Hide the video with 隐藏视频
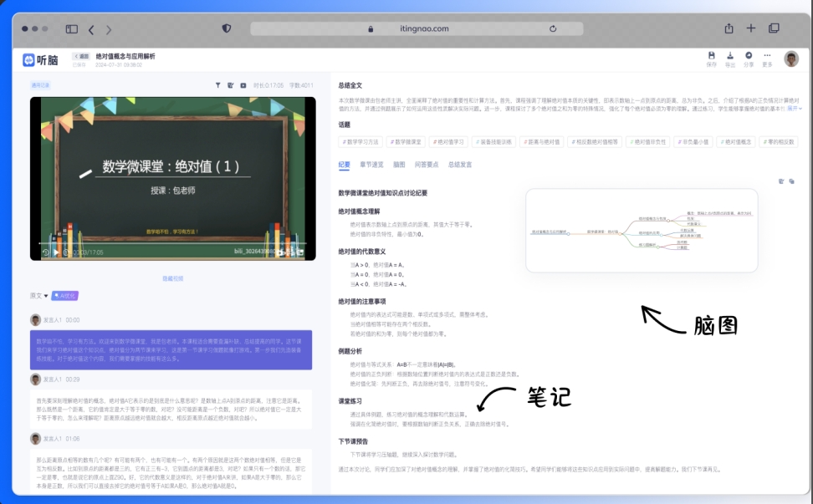Screen dimensions: 813x504 tap(173, 278)
